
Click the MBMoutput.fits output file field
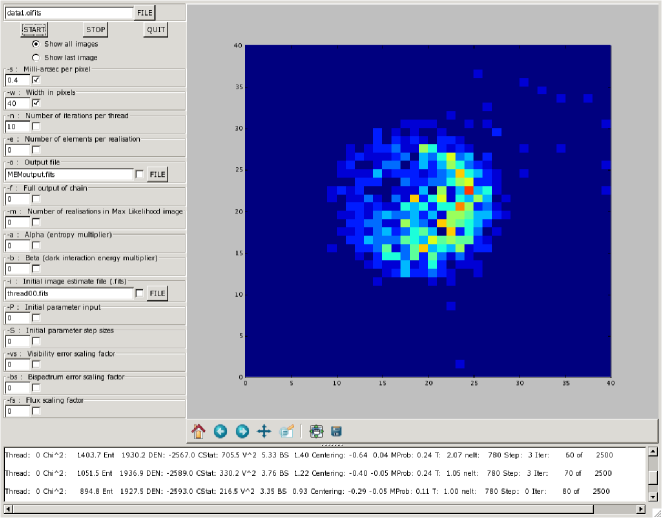(x=67, y=175)
